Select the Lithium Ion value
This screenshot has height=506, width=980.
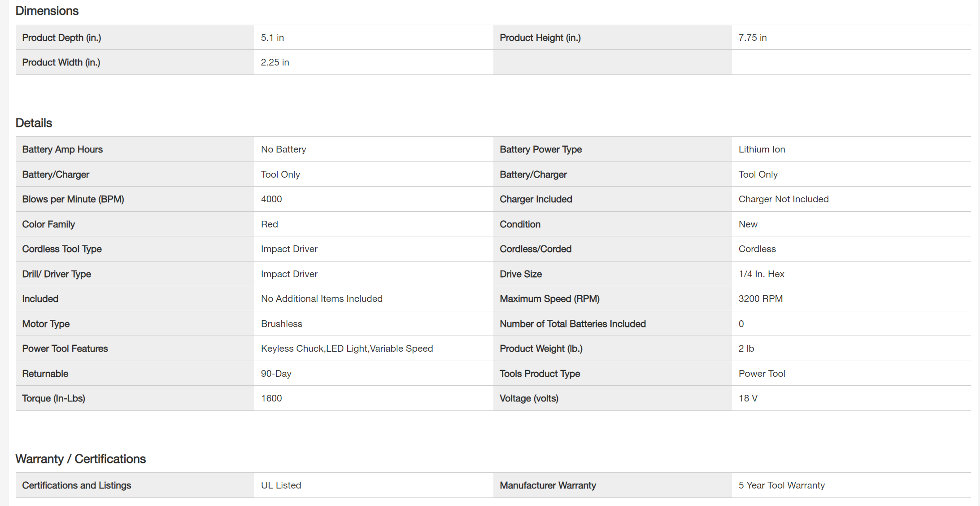click(762, 149)
